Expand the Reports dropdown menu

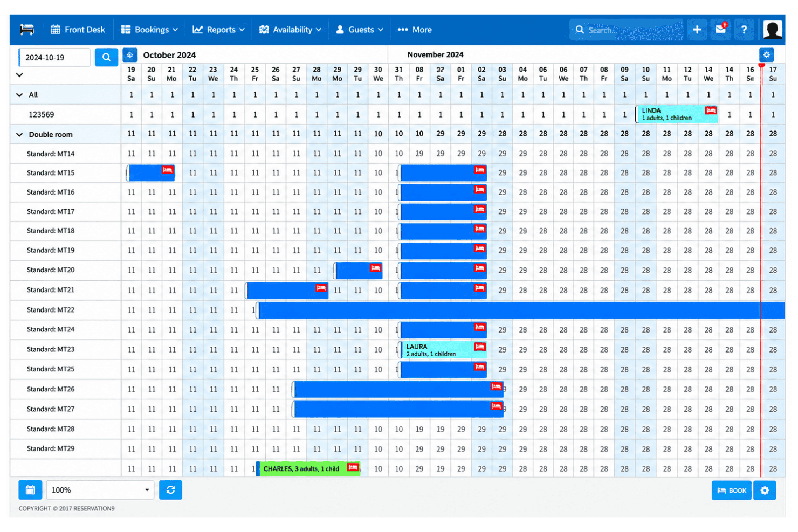[x=218, y=30]
